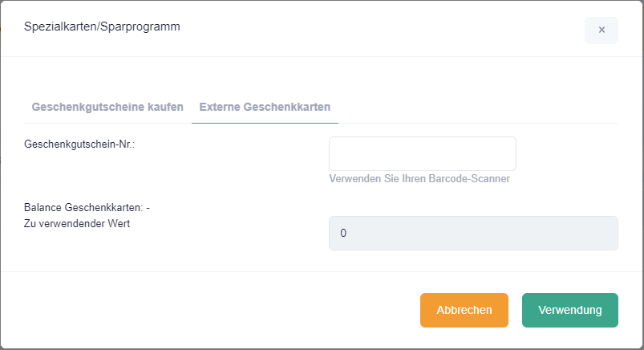Open the external gift cards tab
Image resolution: width=644 pixels, height=350 pixels.
[265, 107]
